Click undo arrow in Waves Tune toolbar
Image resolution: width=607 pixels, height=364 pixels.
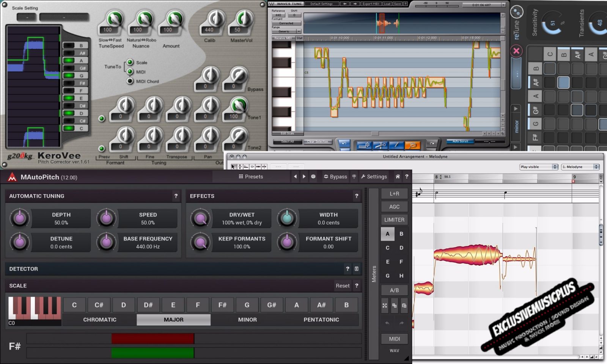click(x=344, y=143)
